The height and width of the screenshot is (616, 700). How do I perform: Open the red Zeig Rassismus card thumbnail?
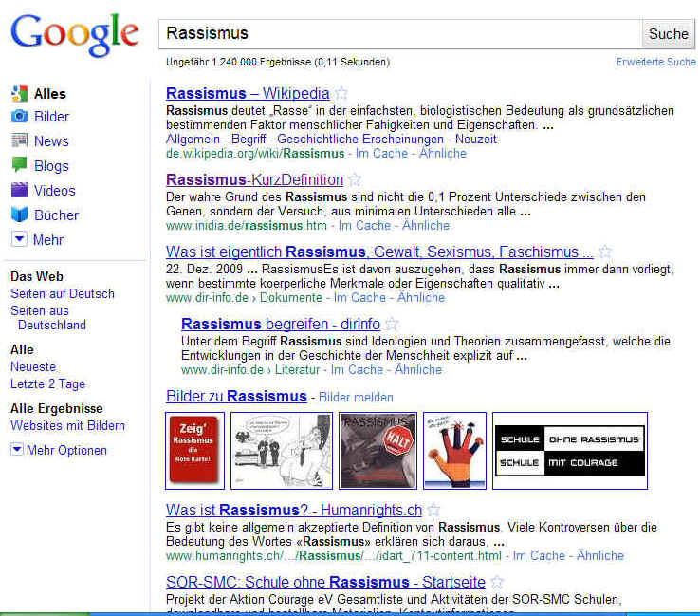pos(194,451)
